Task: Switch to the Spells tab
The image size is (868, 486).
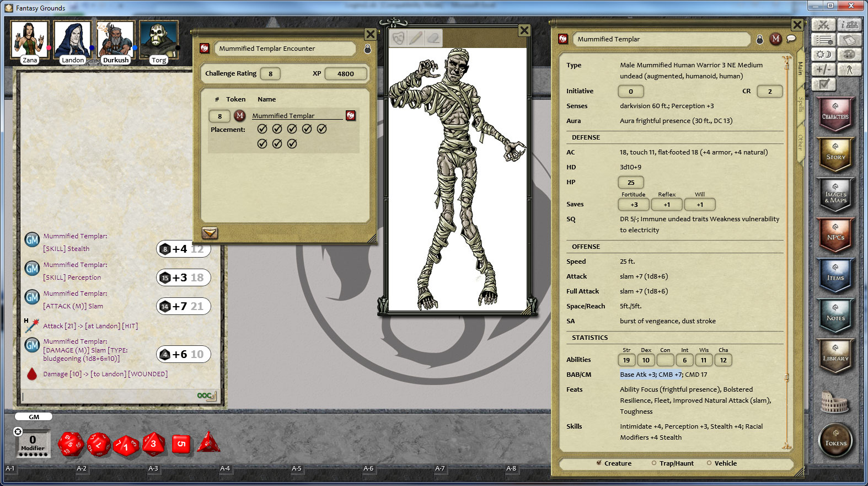Action: (800, 104)
